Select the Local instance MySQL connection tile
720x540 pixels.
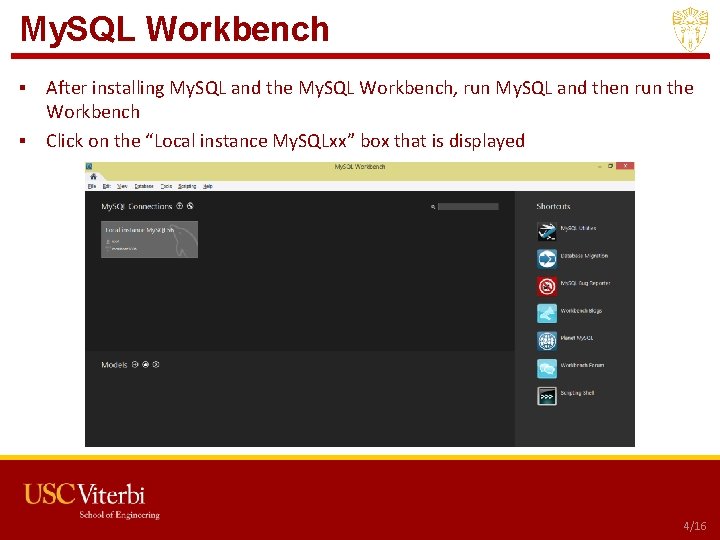[x=149, y=239]
